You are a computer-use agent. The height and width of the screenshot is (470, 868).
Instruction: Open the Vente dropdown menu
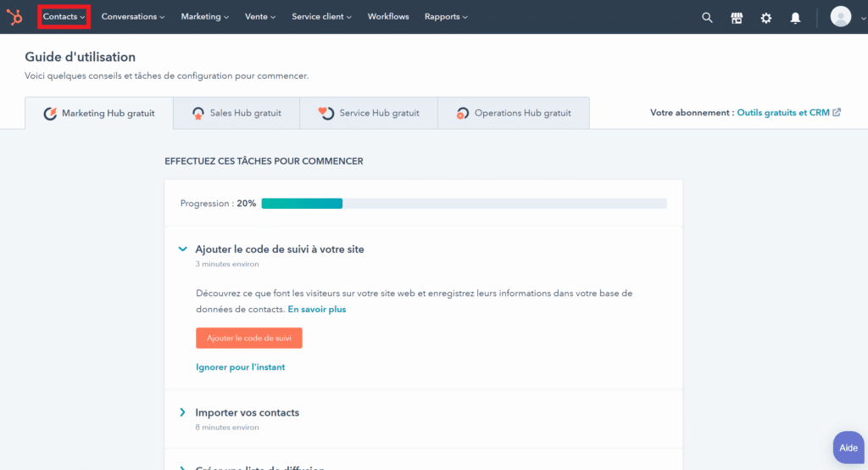260,17
